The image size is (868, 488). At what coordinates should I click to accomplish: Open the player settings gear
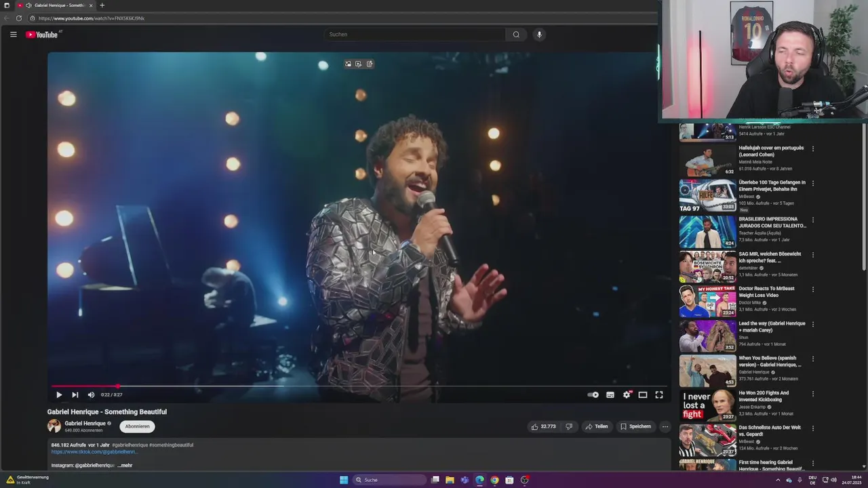627,394
